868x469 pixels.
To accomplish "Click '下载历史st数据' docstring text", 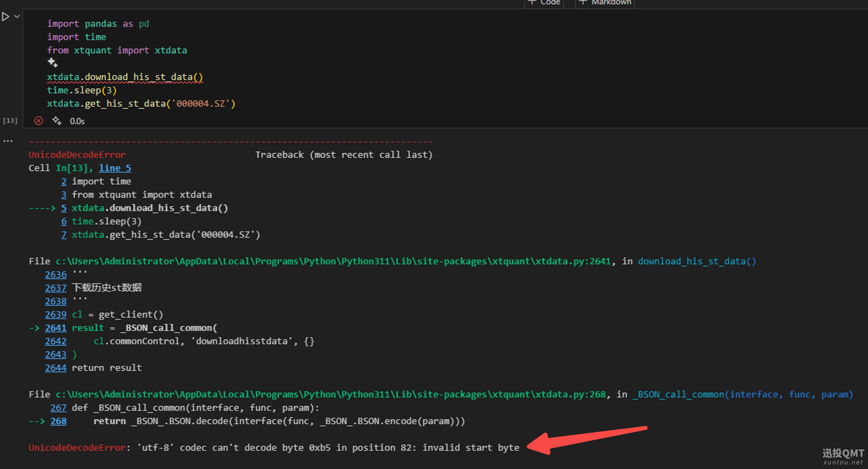I will pyautogui.click(x=107, y=288).
